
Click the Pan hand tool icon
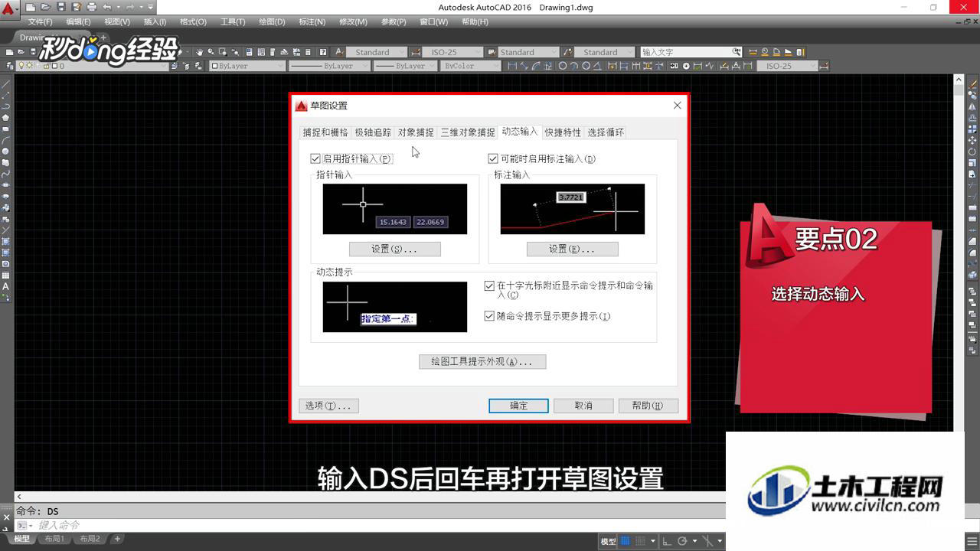[x=199, y=52]
